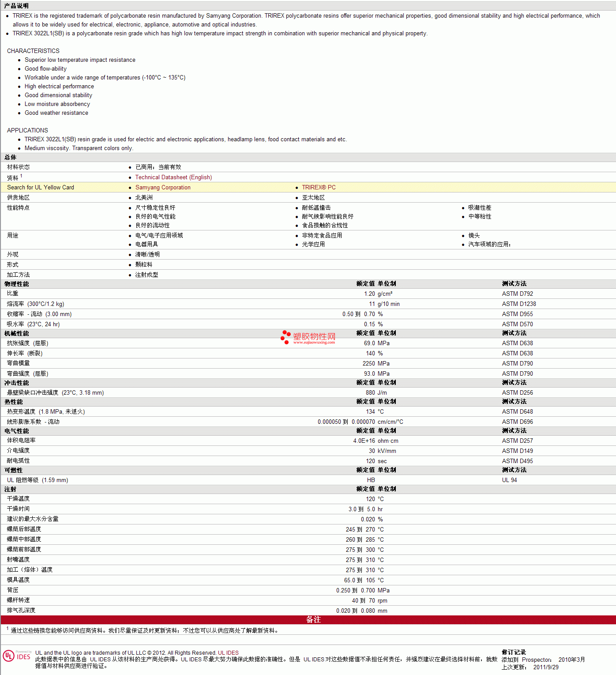The width and height of the screenshot is (616, 675).
Task: Select the ASTM D149 test method cell
Action: (x=517, y=451)
